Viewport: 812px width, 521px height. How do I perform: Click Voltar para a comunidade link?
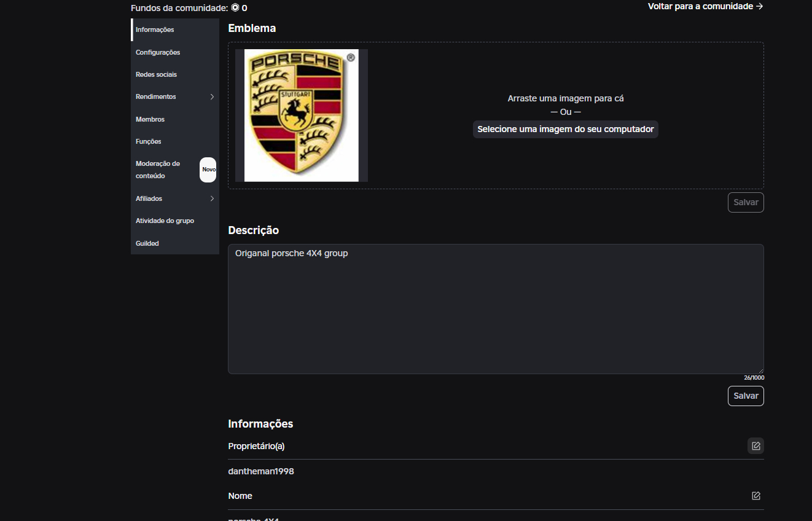[x=706, y=6]
